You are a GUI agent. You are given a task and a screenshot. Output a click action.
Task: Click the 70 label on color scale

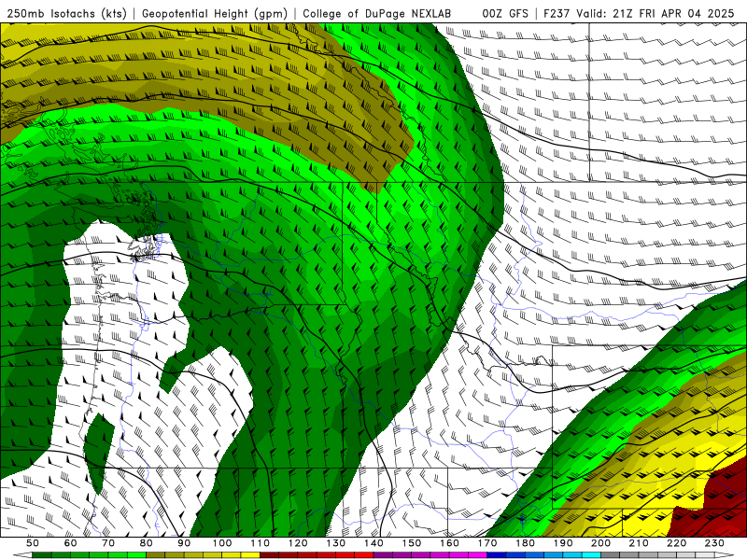click(108, 543)
